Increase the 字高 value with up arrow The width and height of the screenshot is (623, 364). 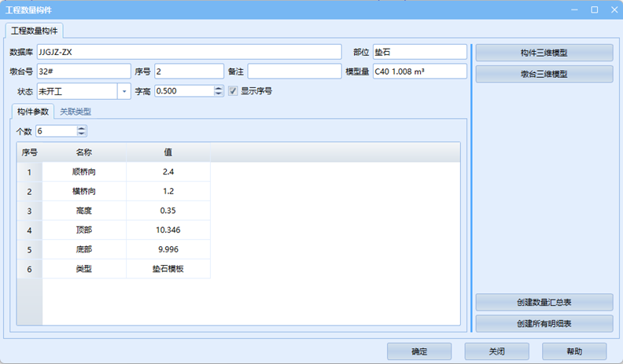219,87
